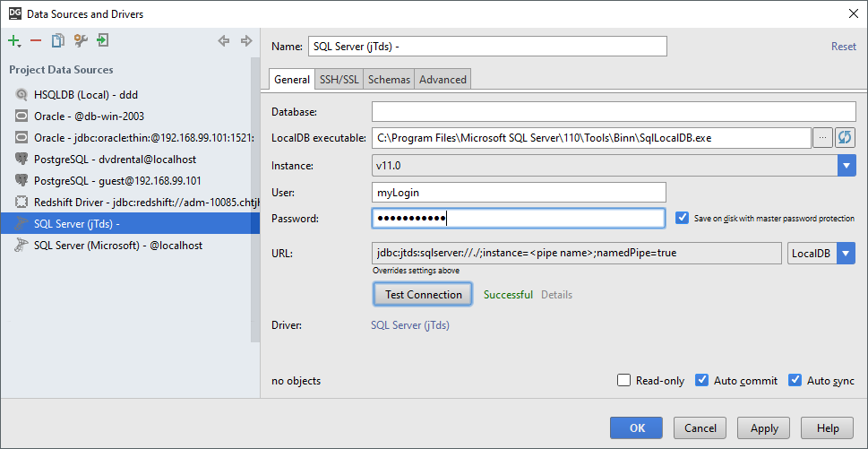Enable the Read-only checkbox
The width and height of the screenshot is (868, 449).
tap(624, 381)
